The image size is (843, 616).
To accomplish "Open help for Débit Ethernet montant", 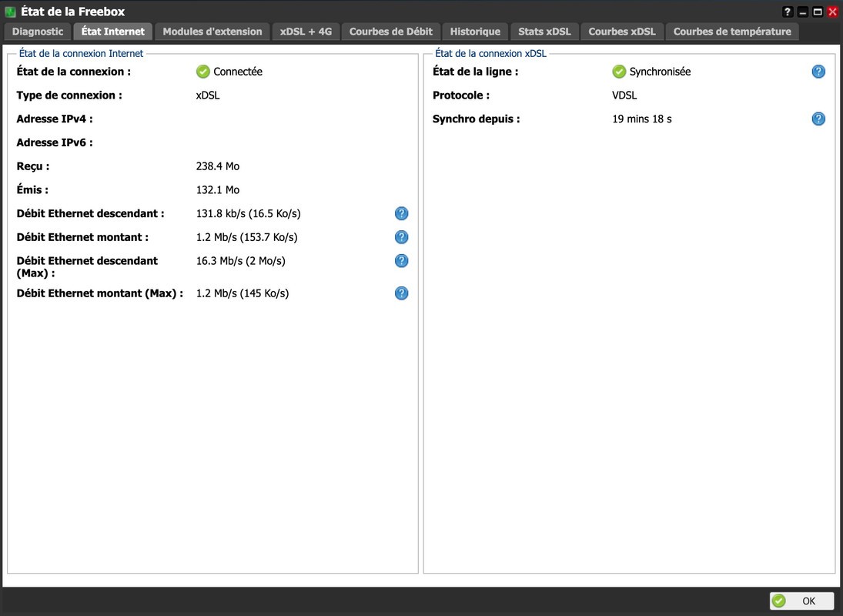I will (x=401, y=237).
